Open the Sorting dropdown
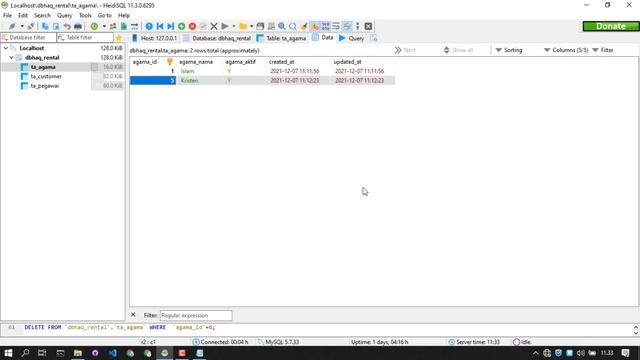The height and width of the screenshot is (360, 640). coord(509,50)
